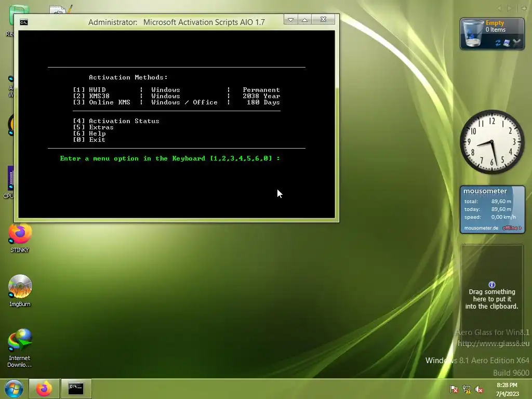Click the Activation Methods: heading
The image size is (532, 399).
tap(128, 77)
